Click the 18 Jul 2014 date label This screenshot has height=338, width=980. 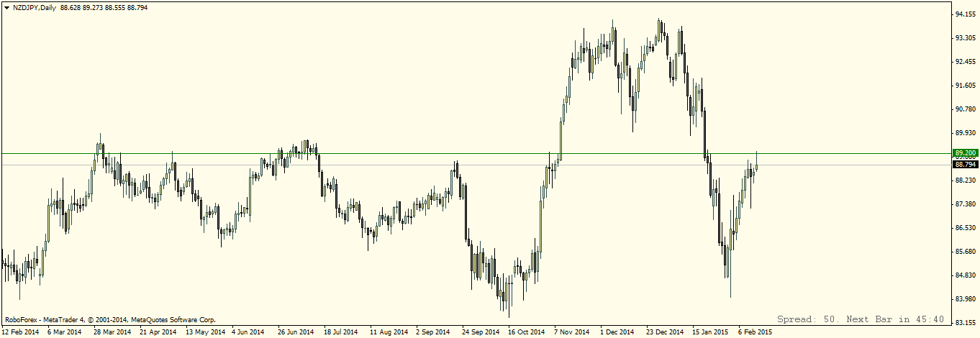click(341, 332)
